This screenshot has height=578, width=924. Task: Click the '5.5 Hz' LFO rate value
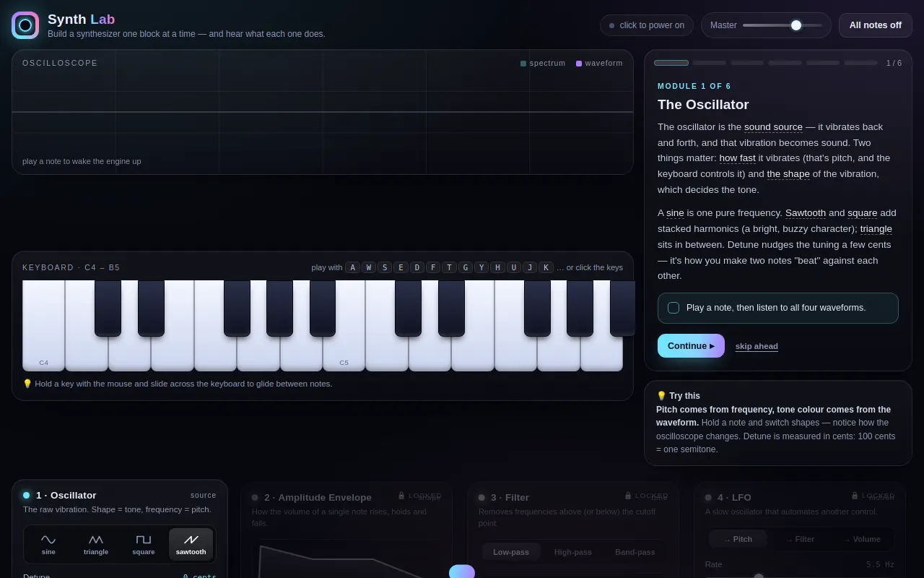click(880, 564)
